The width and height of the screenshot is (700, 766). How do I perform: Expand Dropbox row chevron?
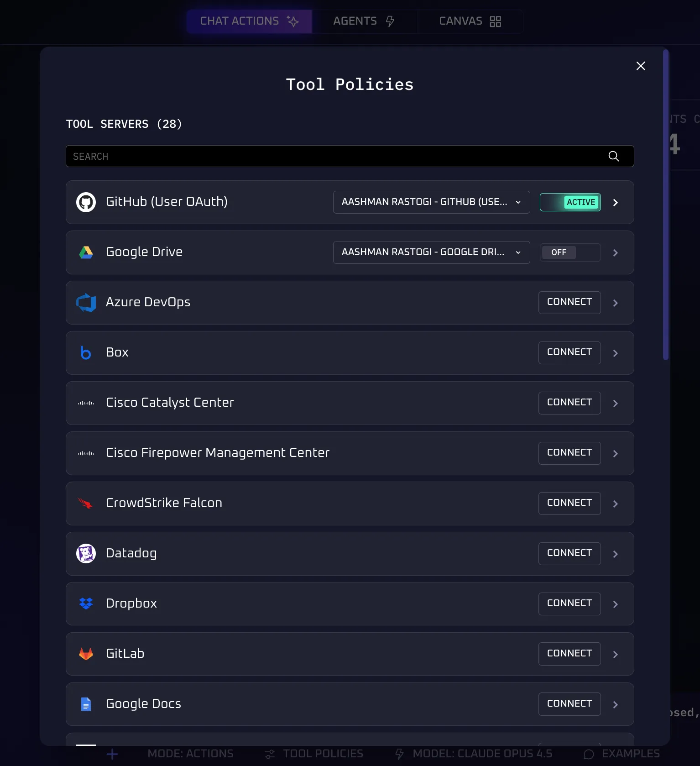(x=615, y=604)
